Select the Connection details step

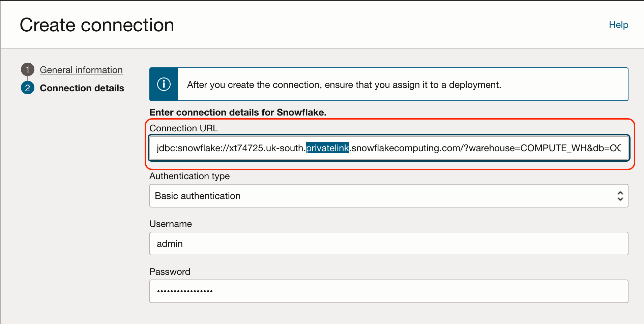[82, 88]
